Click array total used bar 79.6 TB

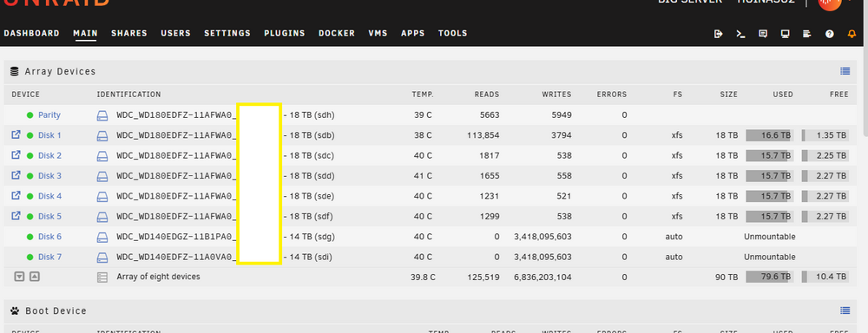(769, 277)
